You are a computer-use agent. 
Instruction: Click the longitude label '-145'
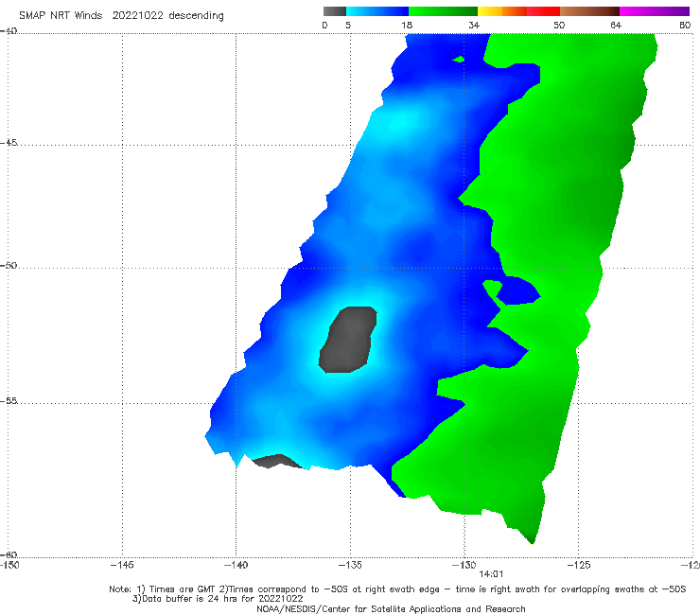click(x=122, y=565)
